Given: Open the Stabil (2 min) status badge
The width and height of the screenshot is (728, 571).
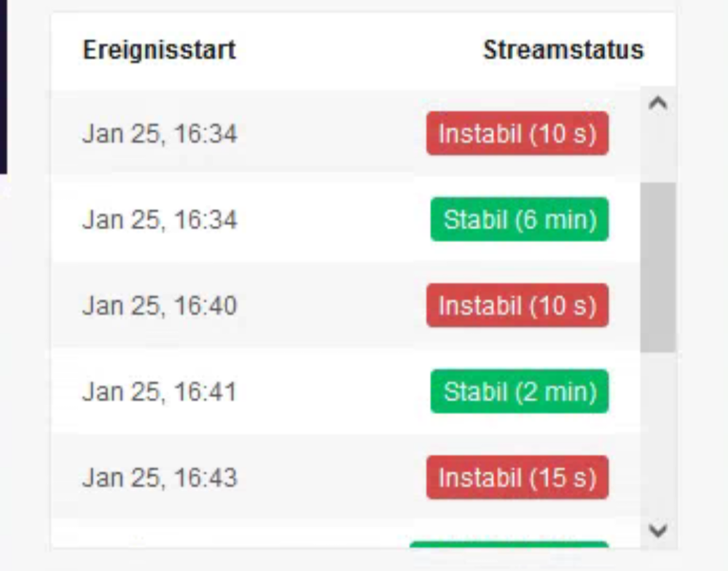Looking at the screenshot, I should 520,392.
